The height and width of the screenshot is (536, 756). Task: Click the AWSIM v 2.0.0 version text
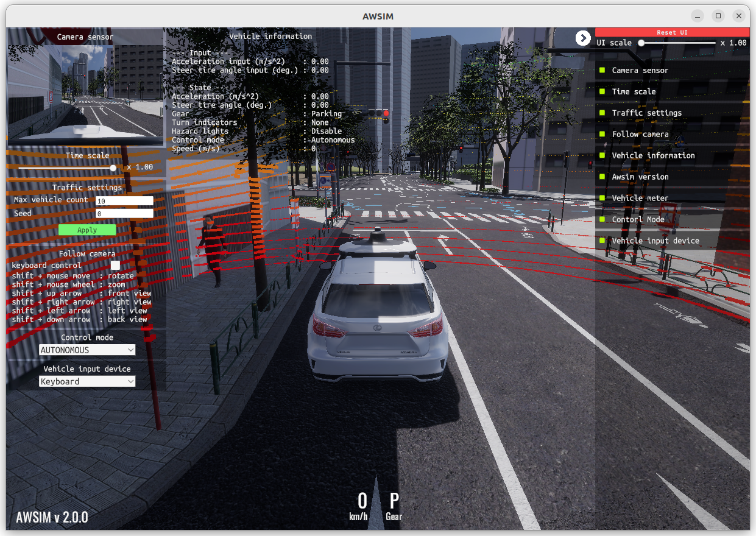click(x=52, y=517)
